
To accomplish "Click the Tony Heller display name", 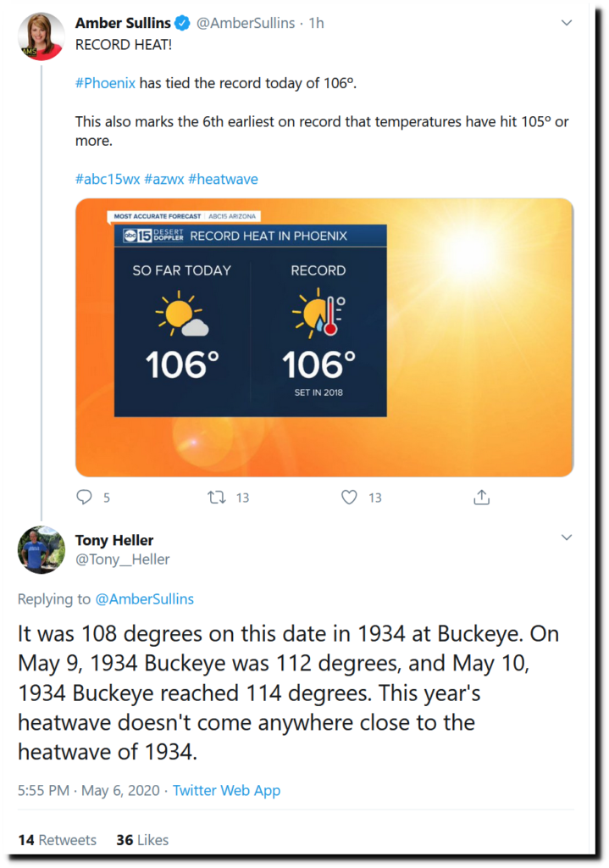I will pos(114,540).
